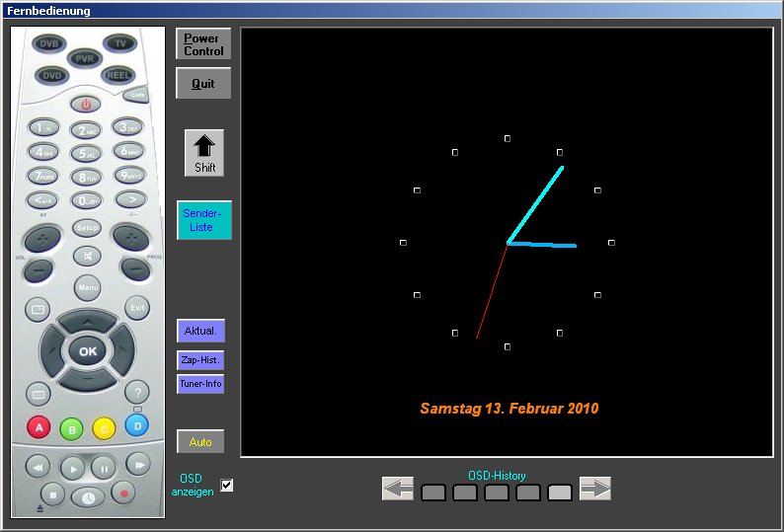Toggle the OSD anzeigen checkbox
The width and height of the screenshot is (784, 532).
click(x=227, y=485)
